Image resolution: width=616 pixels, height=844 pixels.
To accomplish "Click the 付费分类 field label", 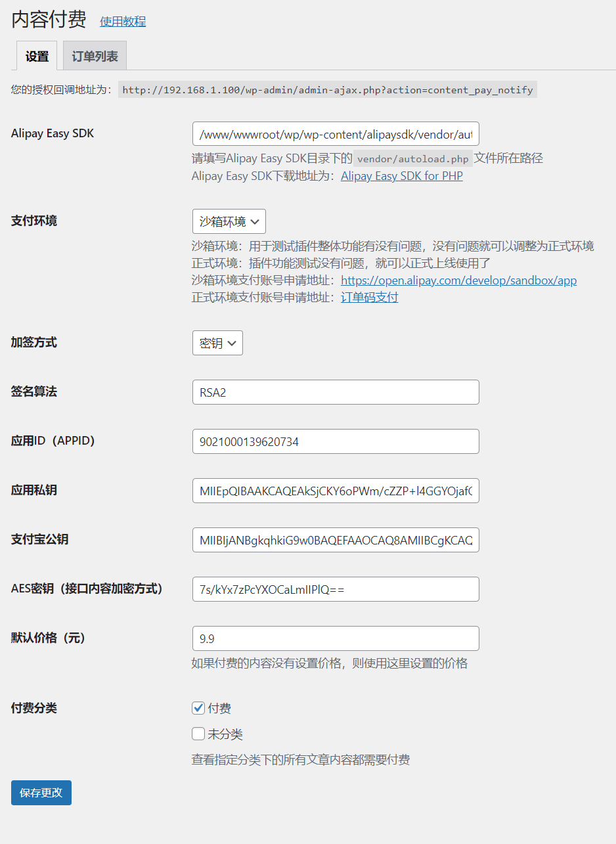I will point(34,708).
